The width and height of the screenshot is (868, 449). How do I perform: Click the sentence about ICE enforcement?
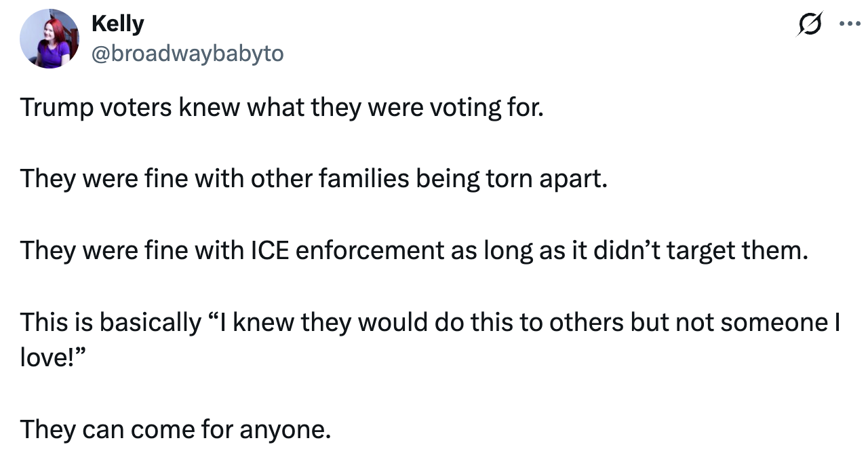coord(414,250)
